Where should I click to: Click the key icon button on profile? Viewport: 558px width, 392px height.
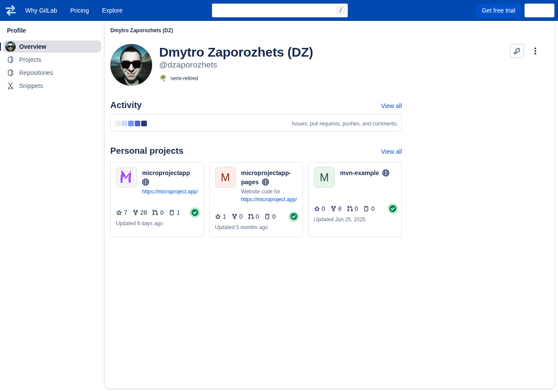517,51
